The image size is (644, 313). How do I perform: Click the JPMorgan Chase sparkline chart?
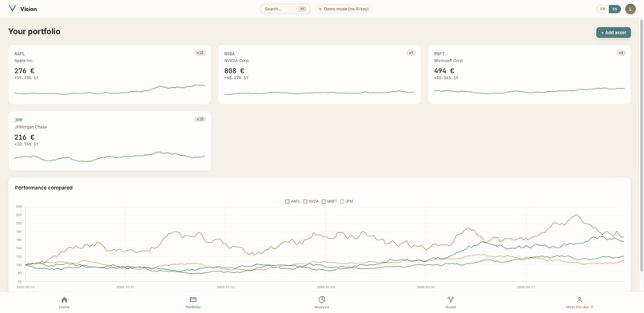[109, 156]
